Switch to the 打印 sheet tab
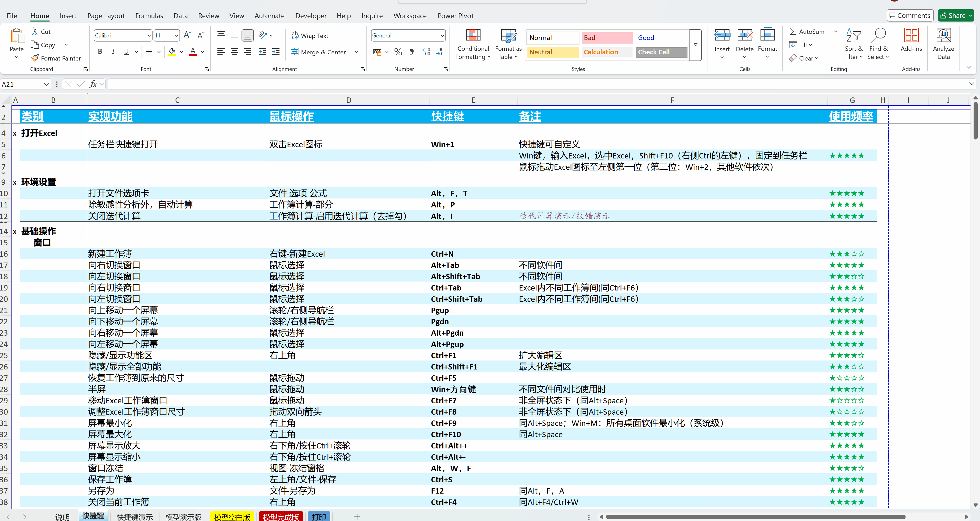Image resolution: width=980 pixels, height=521 pixels. coord(319,516)
